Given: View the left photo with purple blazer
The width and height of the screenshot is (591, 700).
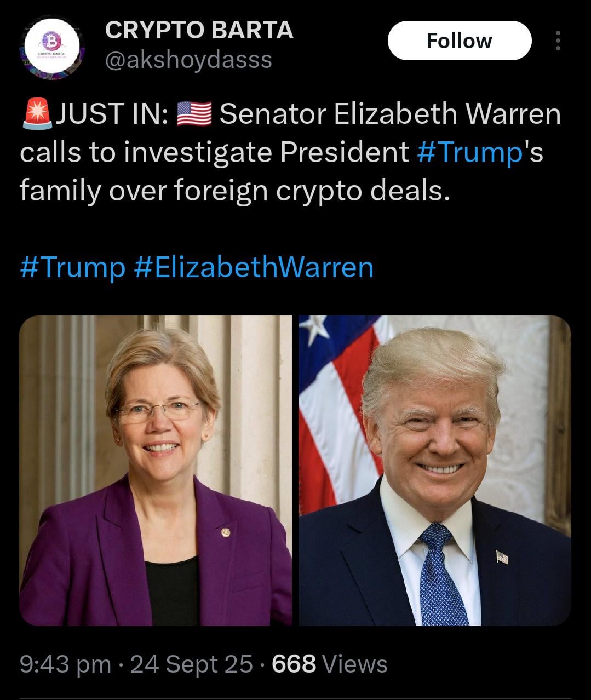Looking at the screenshot, I should coord(156,471).
